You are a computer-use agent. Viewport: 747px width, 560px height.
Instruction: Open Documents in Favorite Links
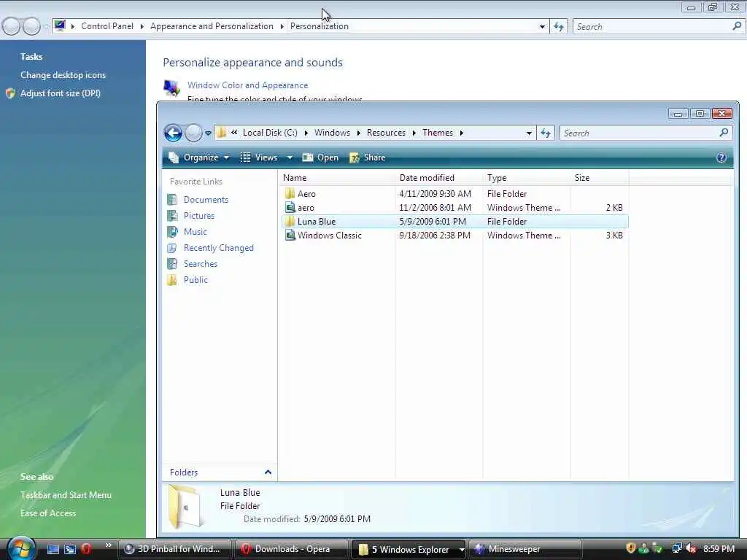[x=206, y=200]
